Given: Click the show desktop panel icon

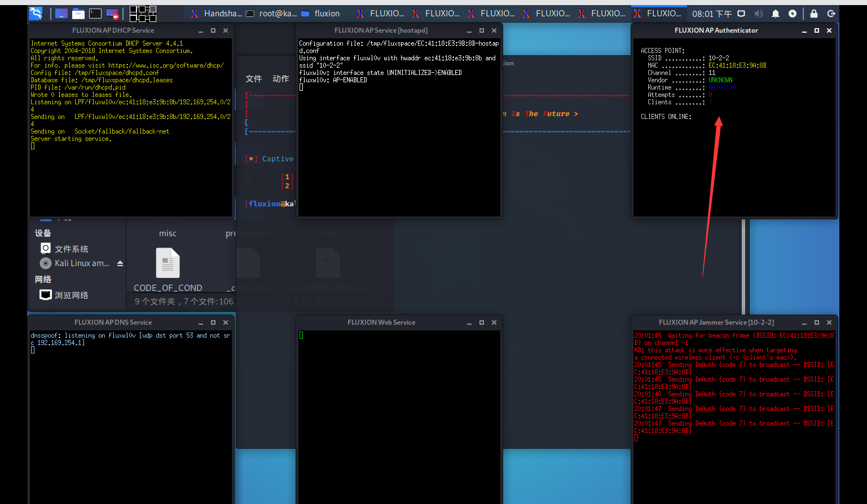Looking at the screenshot, I should click(61, 14).
